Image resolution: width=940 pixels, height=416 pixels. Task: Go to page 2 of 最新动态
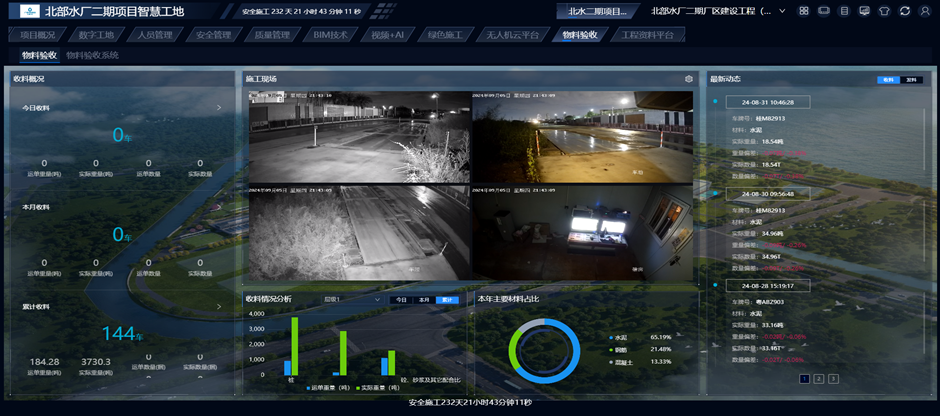click(x=818, y=379)
